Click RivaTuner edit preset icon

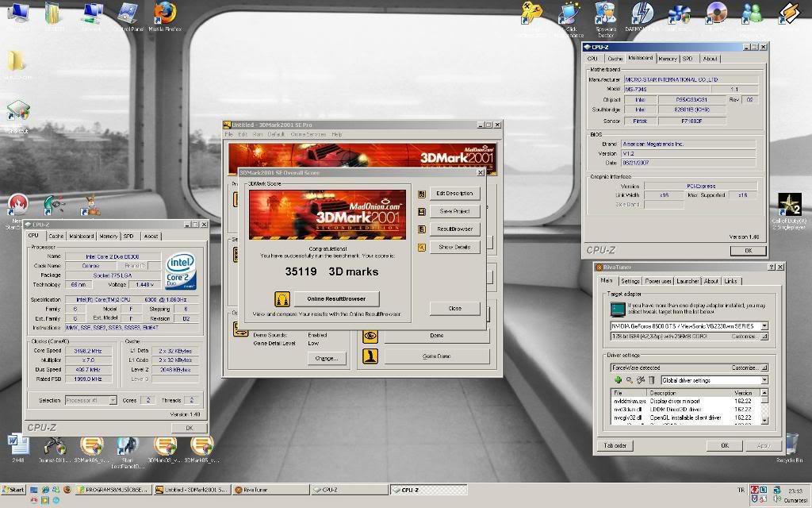[641, 380]
